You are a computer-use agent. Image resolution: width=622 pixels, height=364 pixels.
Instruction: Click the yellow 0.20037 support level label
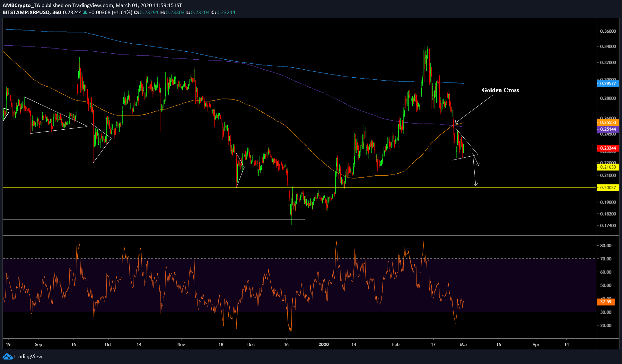tap(608, 187)
